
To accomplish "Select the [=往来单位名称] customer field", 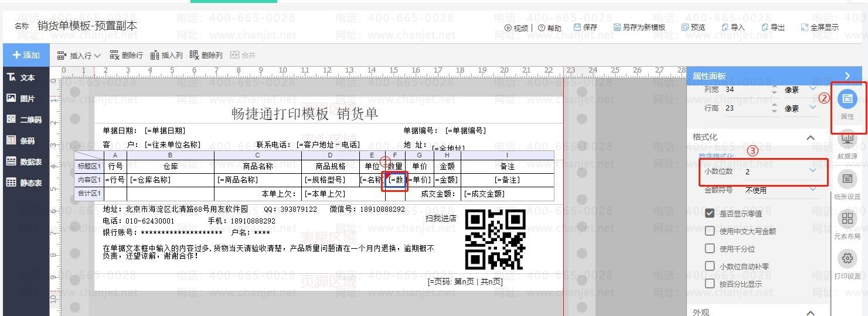I will click(x=172, y=145).
